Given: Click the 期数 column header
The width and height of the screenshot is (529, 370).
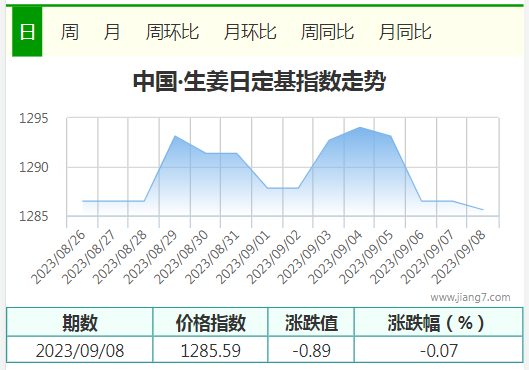Looking at the screenshot, I should [x=80, y=323].
